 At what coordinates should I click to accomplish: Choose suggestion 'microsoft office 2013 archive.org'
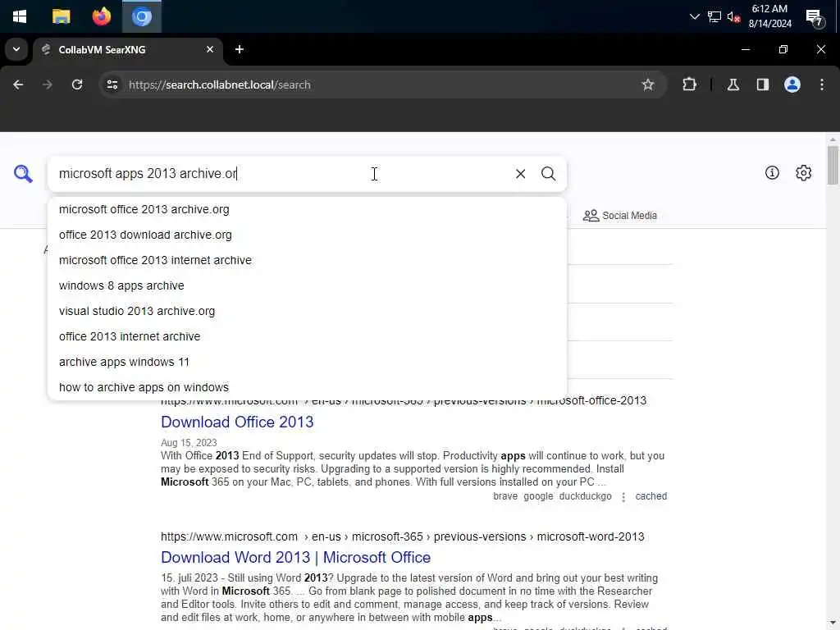[307, 209]
